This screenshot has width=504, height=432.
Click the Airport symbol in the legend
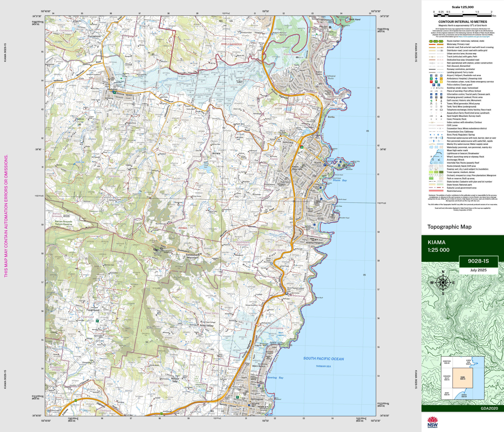pos(432,76)
